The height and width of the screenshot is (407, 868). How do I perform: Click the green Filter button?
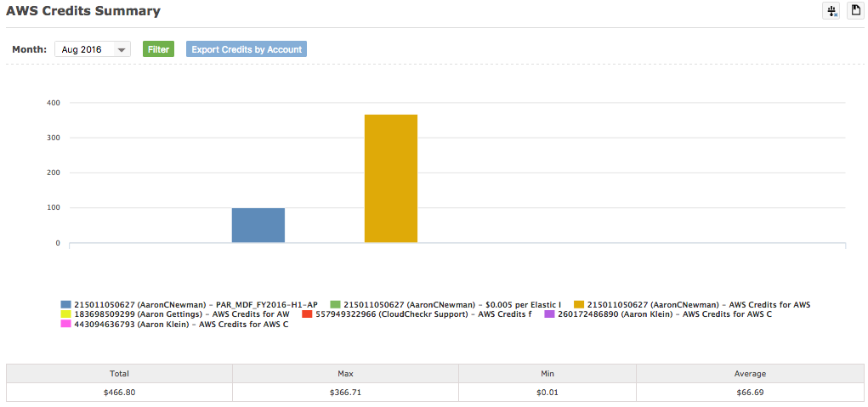pos(158,49)
